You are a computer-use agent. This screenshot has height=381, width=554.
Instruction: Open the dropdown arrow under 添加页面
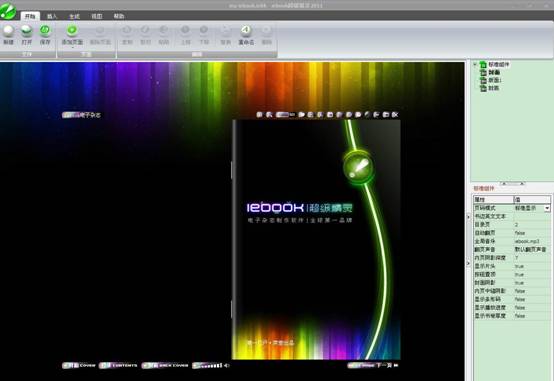click(x=72, y=47)
